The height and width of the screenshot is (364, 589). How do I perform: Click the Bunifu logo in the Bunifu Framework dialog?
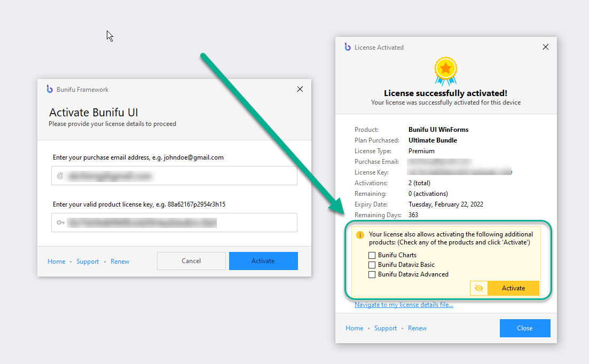click(50, 89)
